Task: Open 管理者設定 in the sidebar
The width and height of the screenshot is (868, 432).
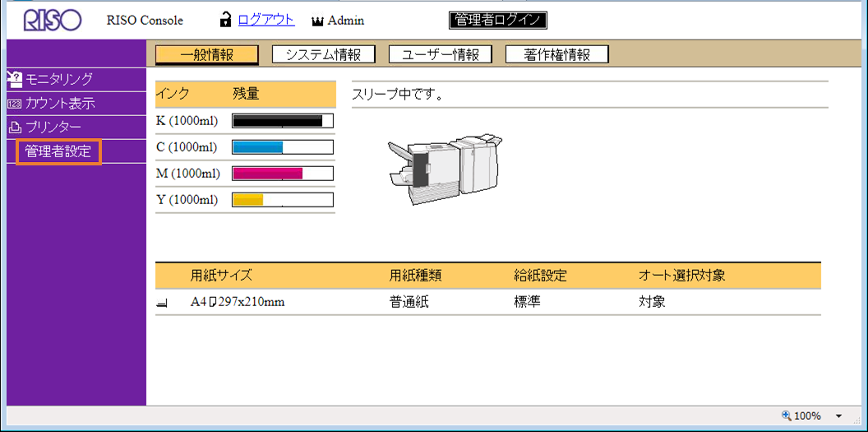Action: [58, 151]
